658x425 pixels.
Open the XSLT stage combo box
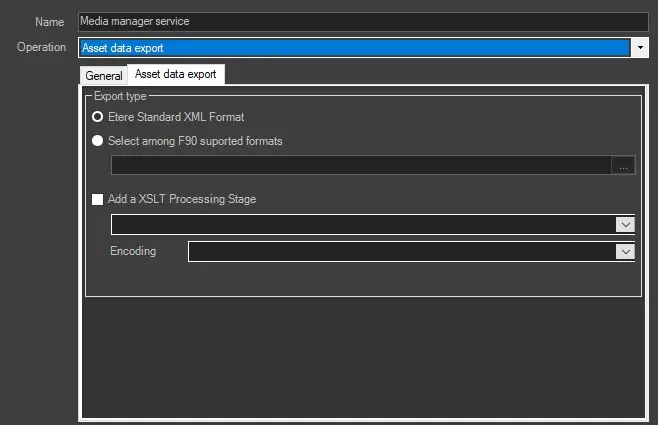364,225
